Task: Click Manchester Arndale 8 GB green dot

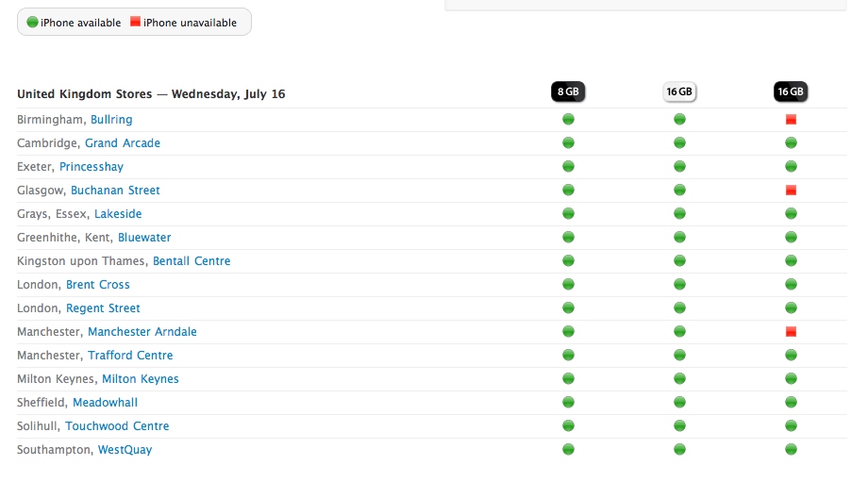Action: click(x=569, y=331)
